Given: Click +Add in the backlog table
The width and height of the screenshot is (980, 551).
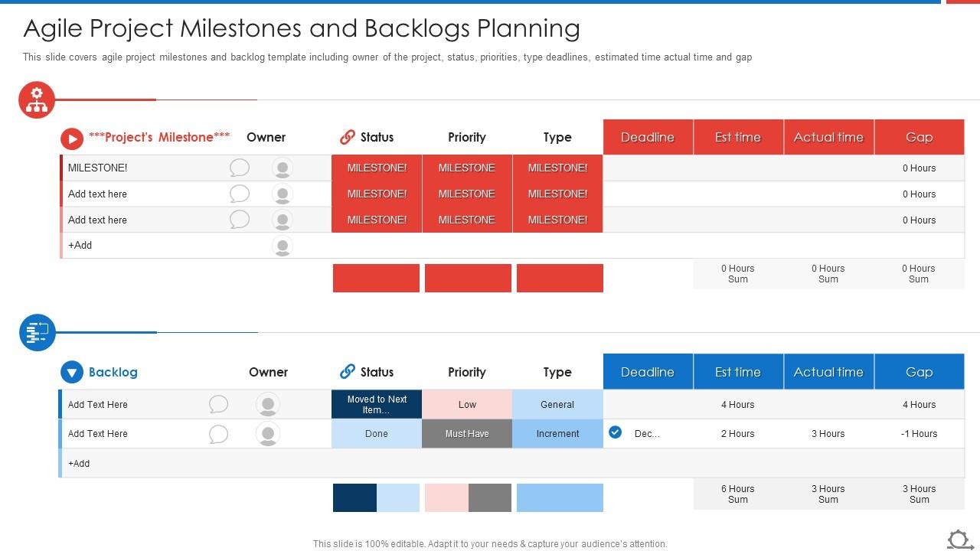Looking at the screenshot, I should [78, 463].
